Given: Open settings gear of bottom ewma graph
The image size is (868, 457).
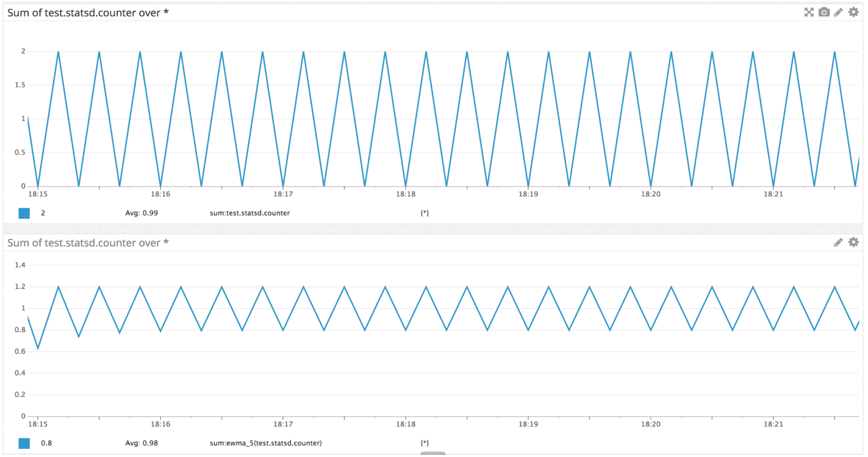Looking at the screenshot, I should coord(853,242).
